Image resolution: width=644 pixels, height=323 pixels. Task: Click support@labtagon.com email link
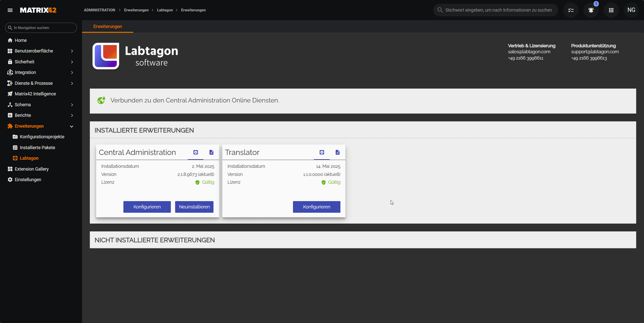click(595, 52)
